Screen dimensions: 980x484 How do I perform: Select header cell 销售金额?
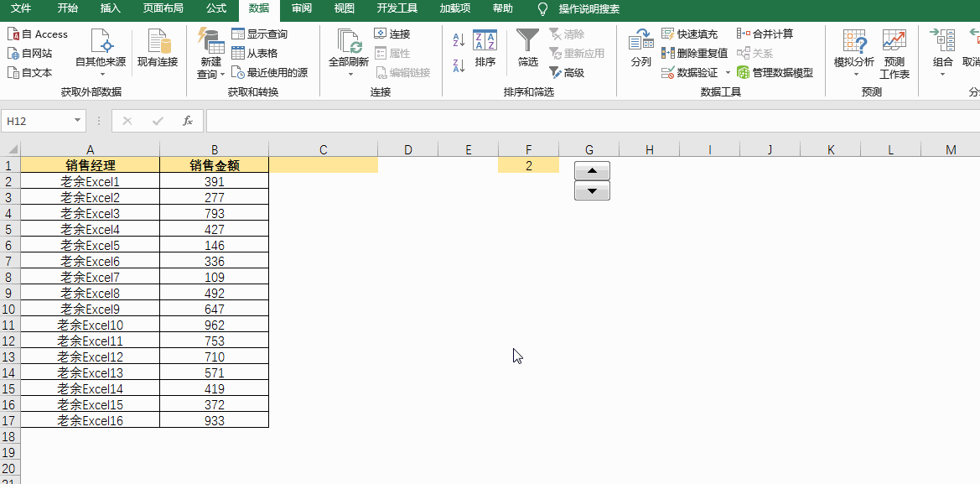point(215,166)
